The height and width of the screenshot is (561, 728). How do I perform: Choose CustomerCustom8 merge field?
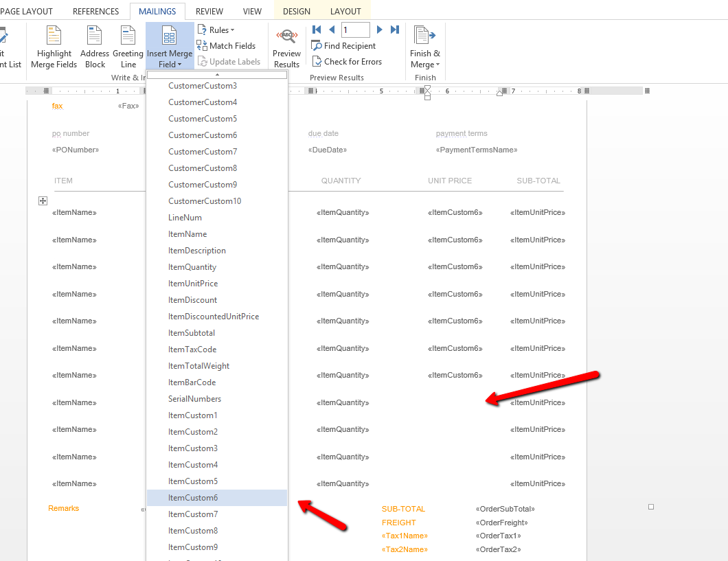point(217,168)
